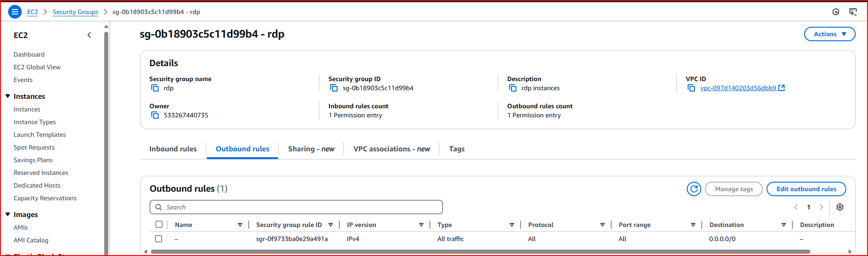Sort by Port range column
The image size is (868, 256).
[693, 225]
